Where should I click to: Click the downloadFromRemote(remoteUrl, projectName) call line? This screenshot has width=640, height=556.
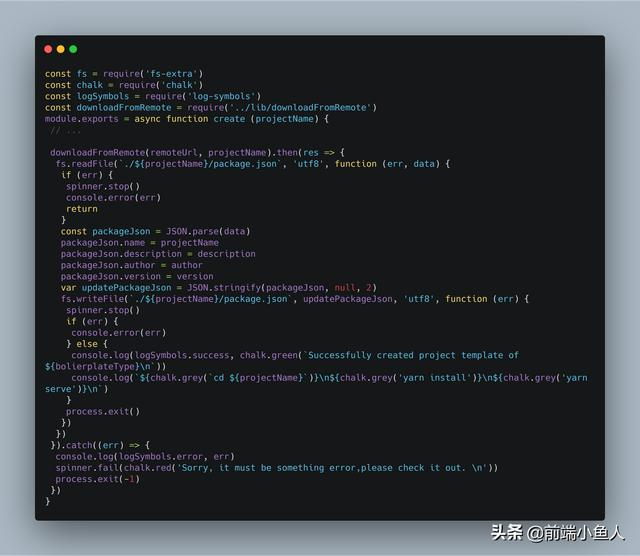tap(197, 153)
